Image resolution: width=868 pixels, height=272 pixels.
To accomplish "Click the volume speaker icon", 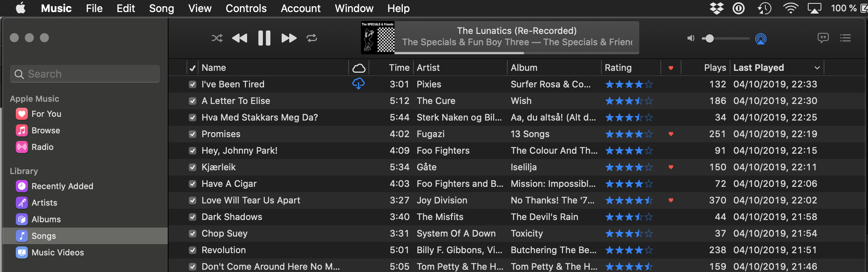I will (x=691, y=38).
